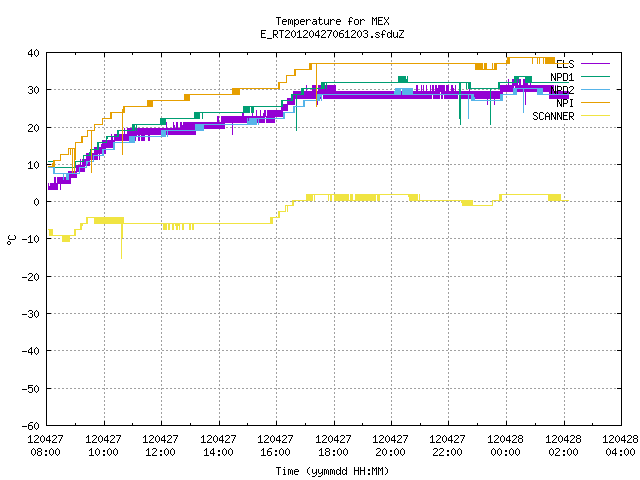640x480 pixels.
Task: Select the file name E_RT20120427061203.sfduZ
Action: pyautogui.click(x=332, y=34)
